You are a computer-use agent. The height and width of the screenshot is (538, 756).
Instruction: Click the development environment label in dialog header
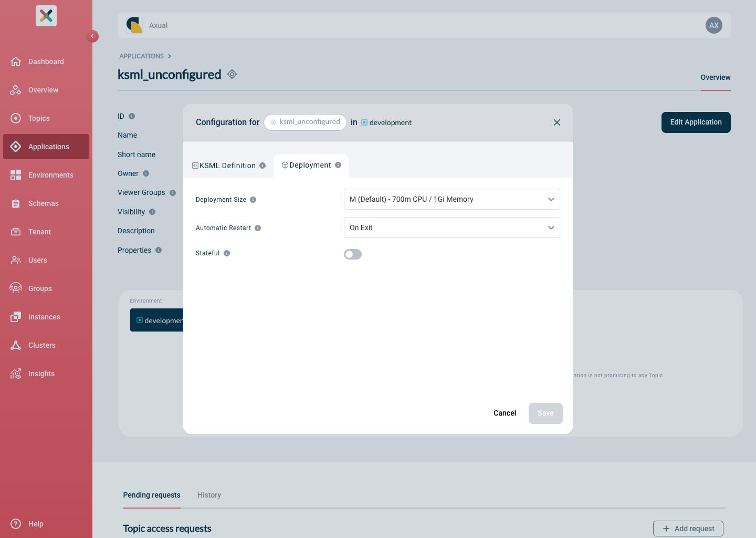tap(386, 122)
